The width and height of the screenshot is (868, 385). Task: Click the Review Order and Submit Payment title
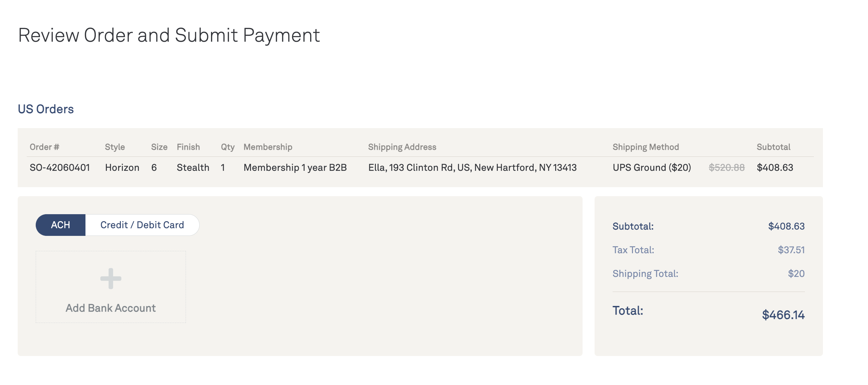pos(169,35)
